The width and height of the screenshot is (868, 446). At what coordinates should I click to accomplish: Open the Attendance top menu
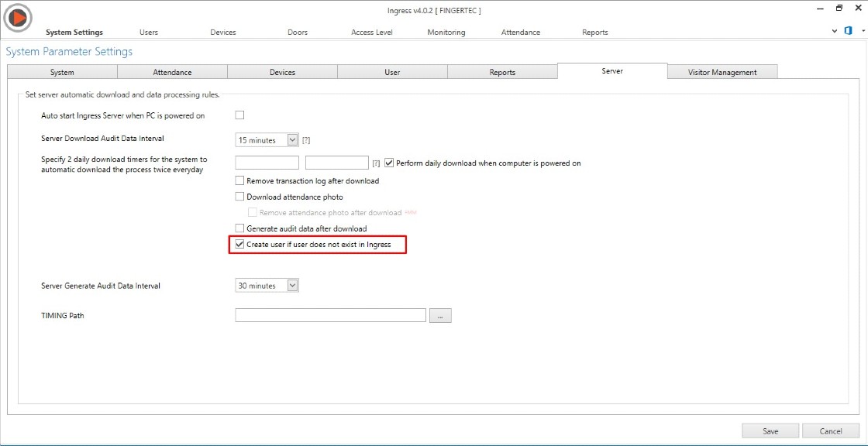click(x=520, y=32)
